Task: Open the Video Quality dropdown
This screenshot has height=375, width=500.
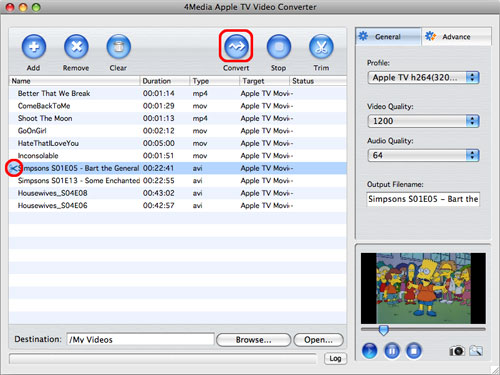Action: pyautogui.click(x=423, y=121)
